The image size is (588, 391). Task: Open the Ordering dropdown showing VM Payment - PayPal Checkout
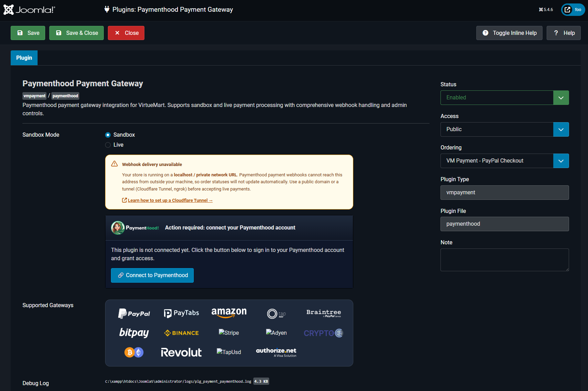505,161
